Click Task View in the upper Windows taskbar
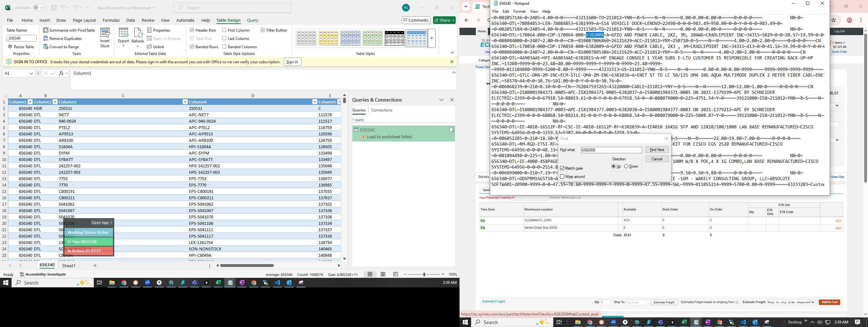Screen dimensions: 868x327 tap(99, 283)
